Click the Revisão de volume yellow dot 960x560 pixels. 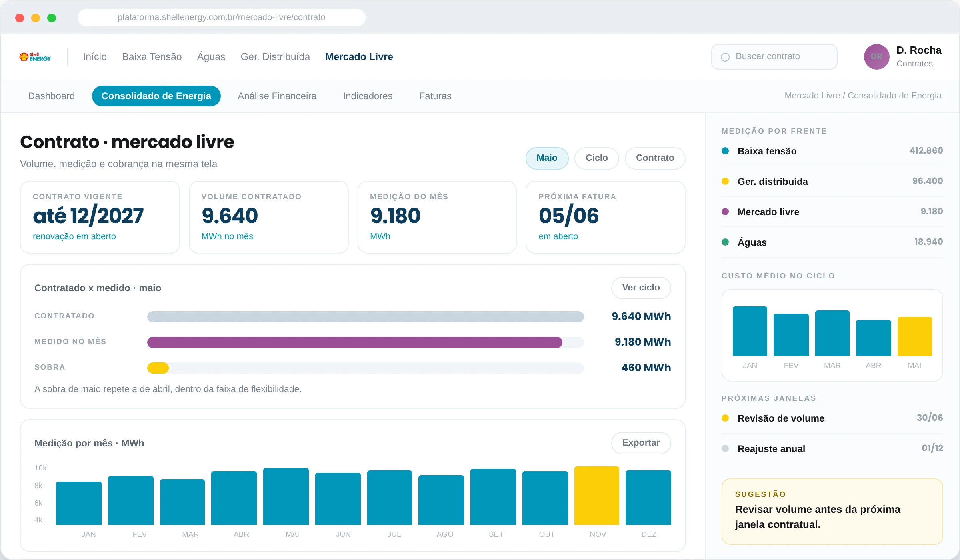[x=725, y=418]
